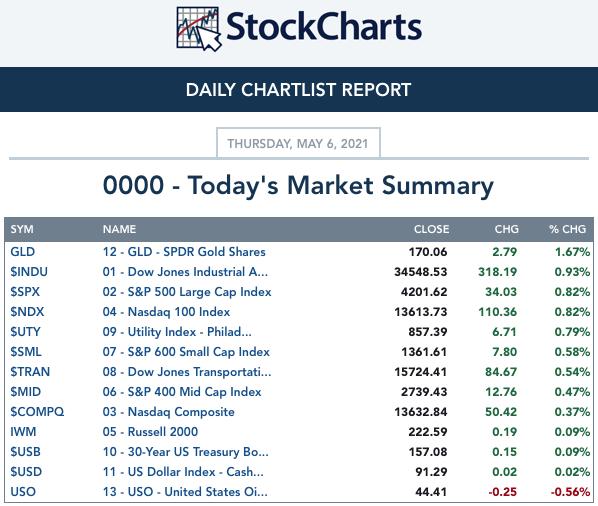Screen dimensions: 598x506
Task: Sort by the CLOSE column header
Action: pyautogui.click(x=431, y=229)
